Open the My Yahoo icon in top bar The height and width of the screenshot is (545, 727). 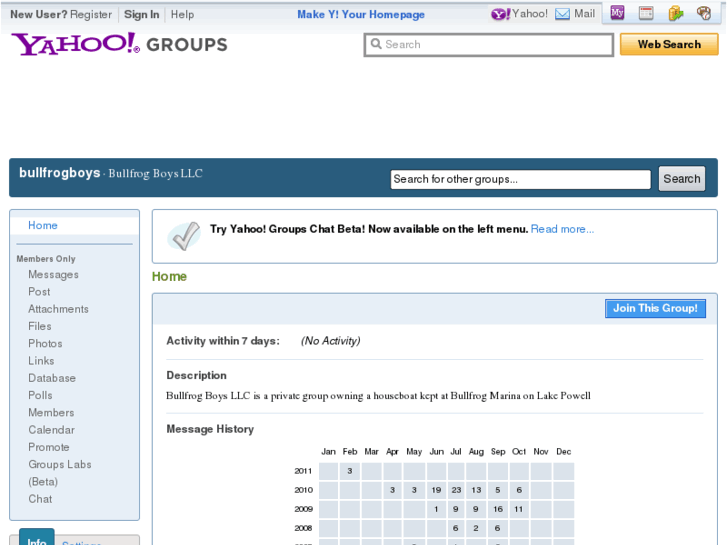617,13
